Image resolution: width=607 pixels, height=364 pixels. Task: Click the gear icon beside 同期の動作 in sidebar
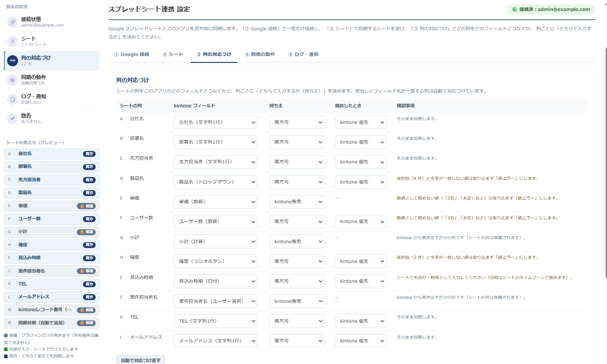coord(12,80)
